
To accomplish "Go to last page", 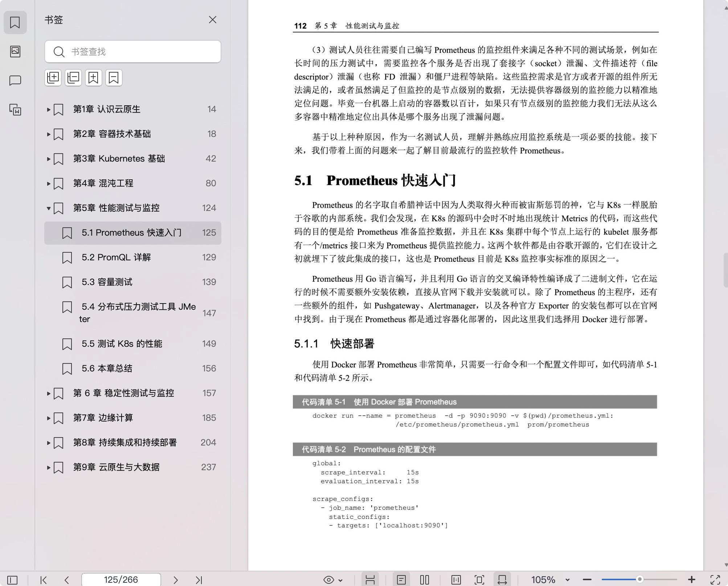I will pyautogui.click(x=199, y=580).
